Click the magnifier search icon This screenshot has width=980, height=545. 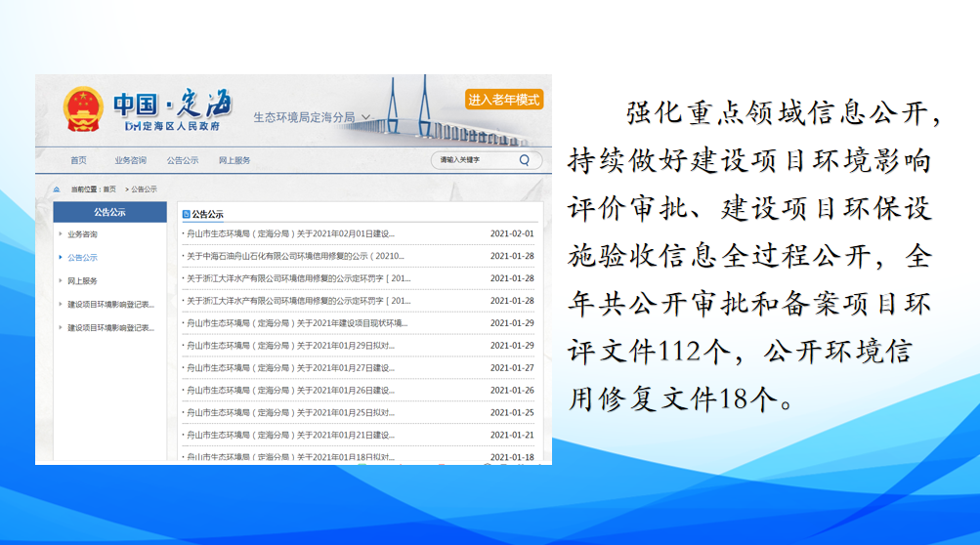point(525,160)
